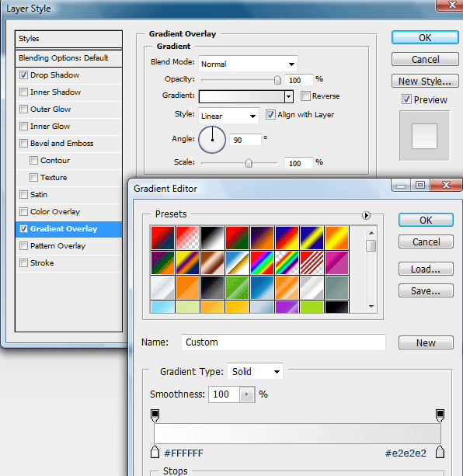Enable the Color Overlay checkbox
Screen dimensions: 463x476
(x=23, y=211)
